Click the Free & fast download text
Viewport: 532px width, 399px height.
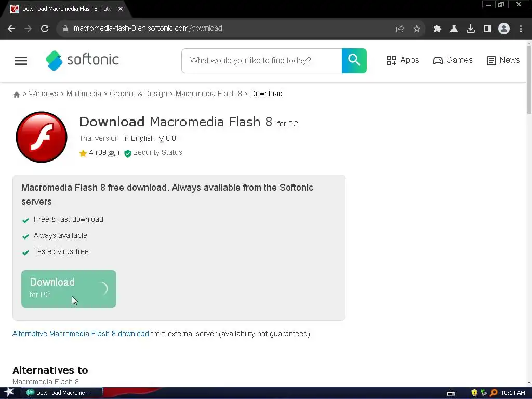pos(69,220)
